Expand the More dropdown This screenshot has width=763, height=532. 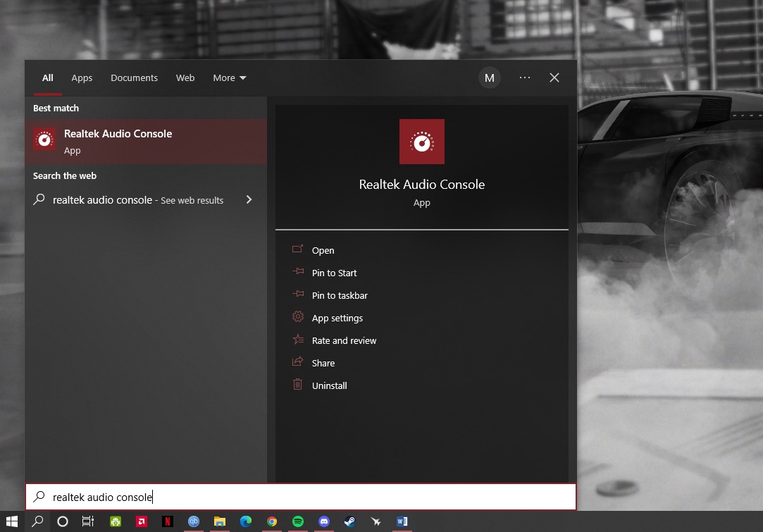coord(230,78)
